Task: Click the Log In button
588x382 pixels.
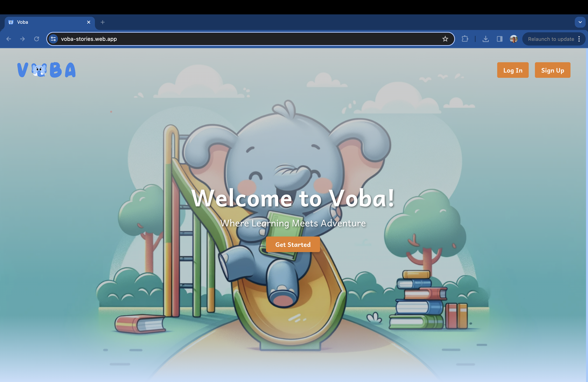Action: click(513, 70)
